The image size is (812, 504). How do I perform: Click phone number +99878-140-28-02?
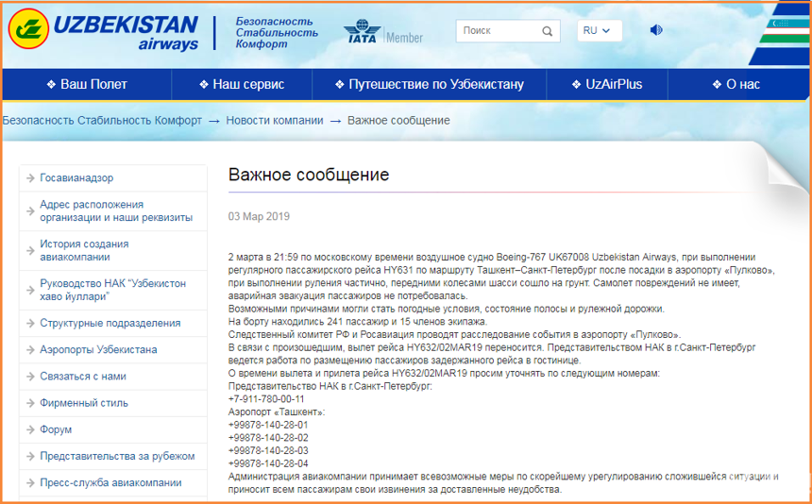coord(268,438)
